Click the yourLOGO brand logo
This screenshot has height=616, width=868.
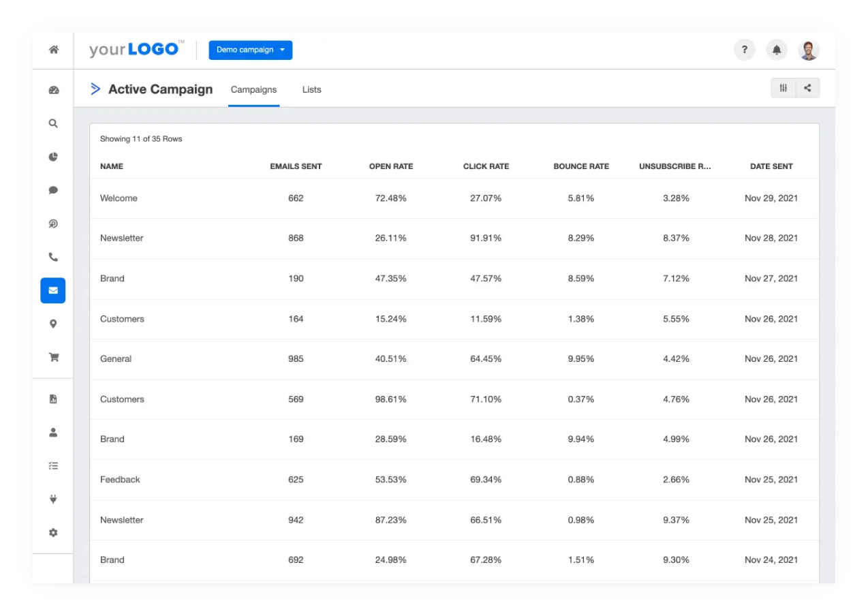coord(137,50)
